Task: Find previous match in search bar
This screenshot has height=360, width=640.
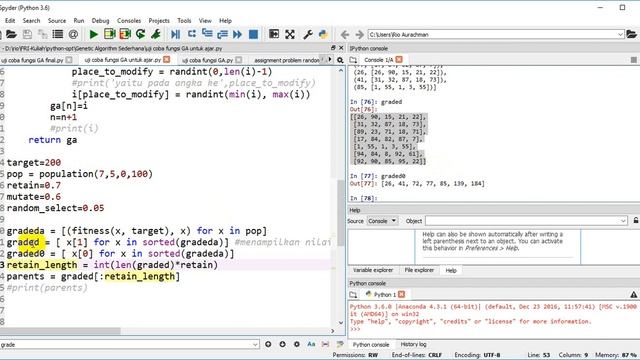Action: tap(268, 344)
